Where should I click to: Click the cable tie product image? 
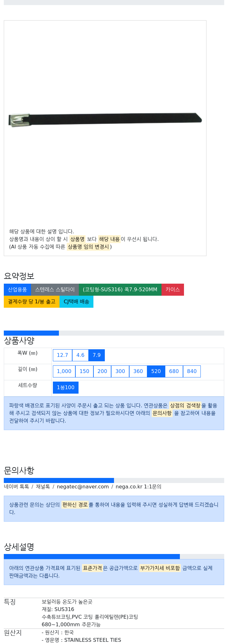tap(105, 119)
